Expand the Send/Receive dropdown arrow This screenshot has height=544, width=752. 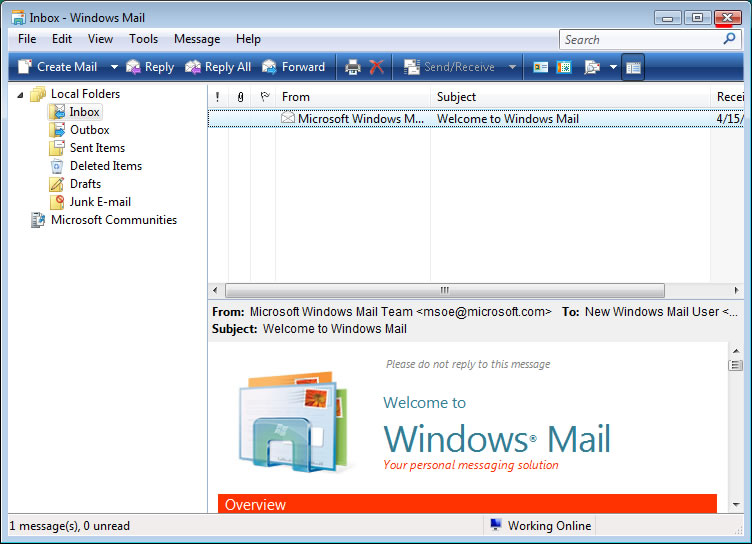[512, 67]
